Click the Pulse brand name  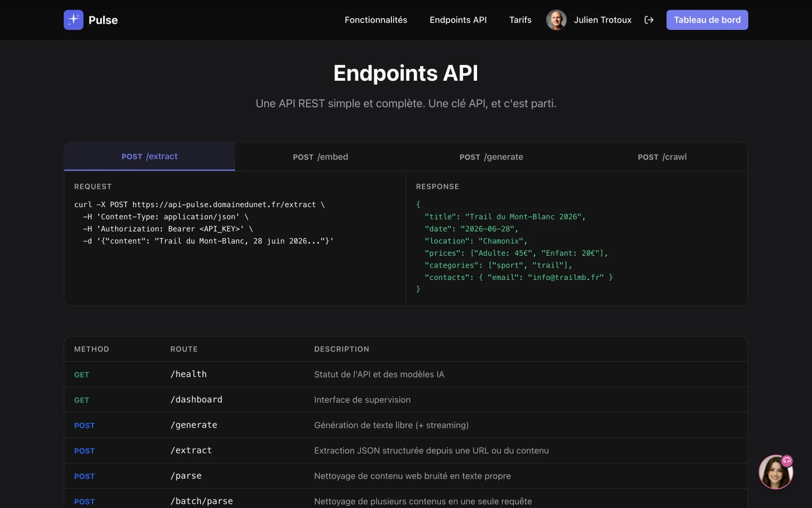103,20
